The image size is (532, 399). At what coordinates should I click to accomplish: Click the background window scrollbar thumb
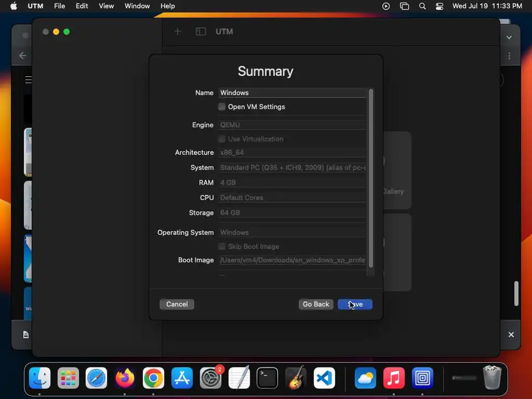tap(516, 294)
